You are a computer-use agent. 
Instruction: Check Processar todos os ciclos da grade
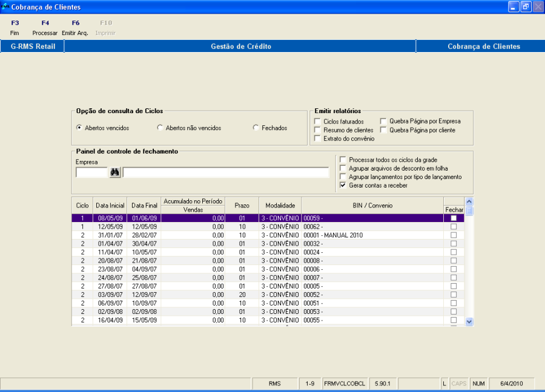[343, 160]
